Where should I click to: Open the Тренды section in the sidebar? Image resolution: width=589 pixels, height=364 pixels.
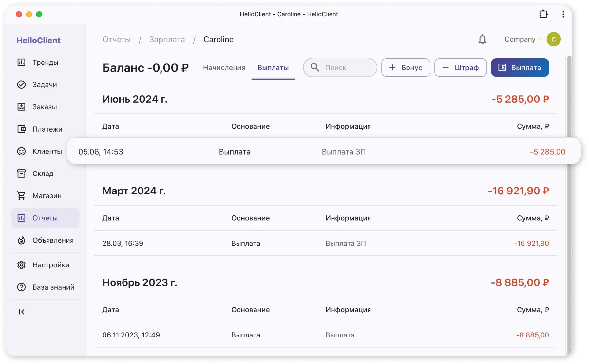[45, 62]
